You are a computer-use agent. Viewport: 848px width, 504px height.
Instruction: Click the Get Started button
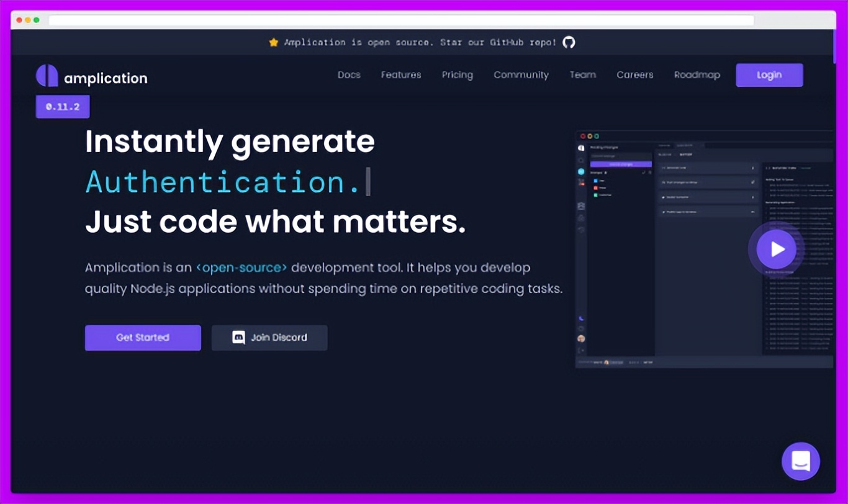pyautogui.click(x=143, y=338)
